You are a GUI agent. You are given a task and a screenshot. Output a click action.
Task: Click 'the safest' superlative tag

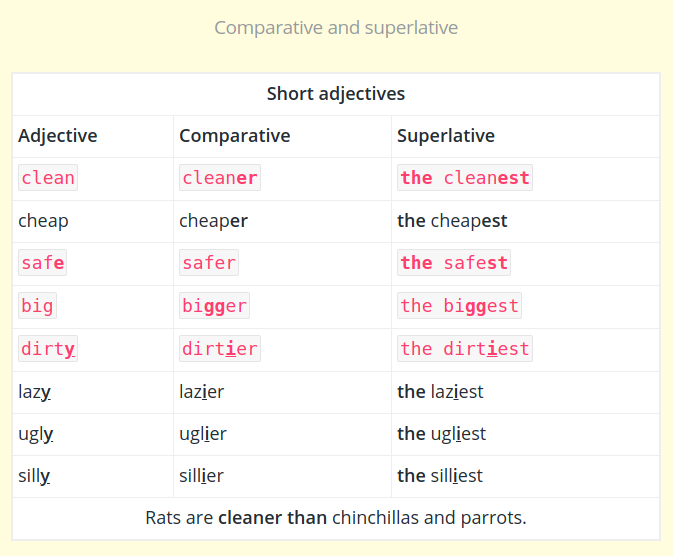454,262
